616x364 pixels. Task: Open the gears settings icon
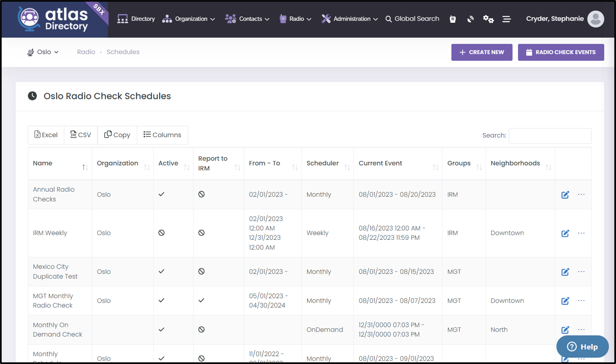[x=488, y=19]
